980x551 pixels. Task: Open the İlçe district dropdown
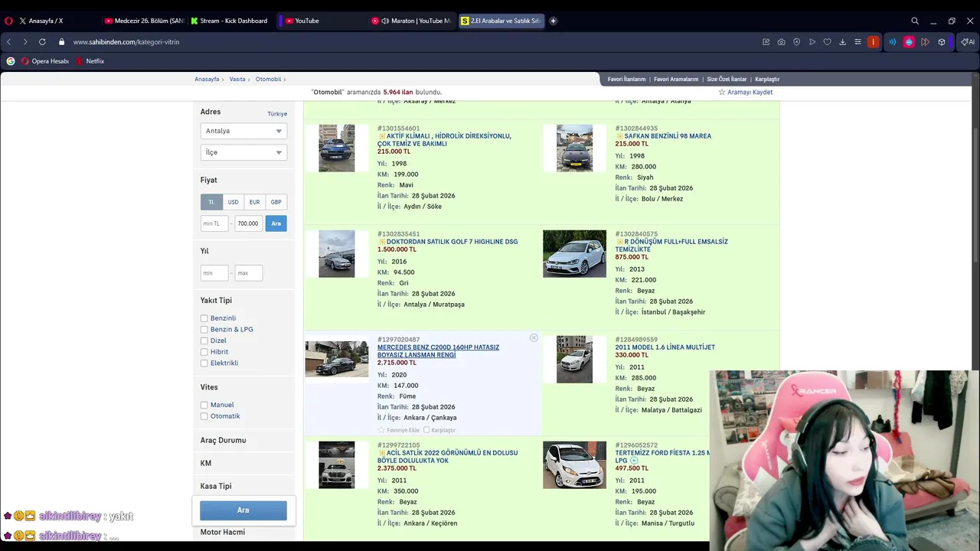coord(243,152)
